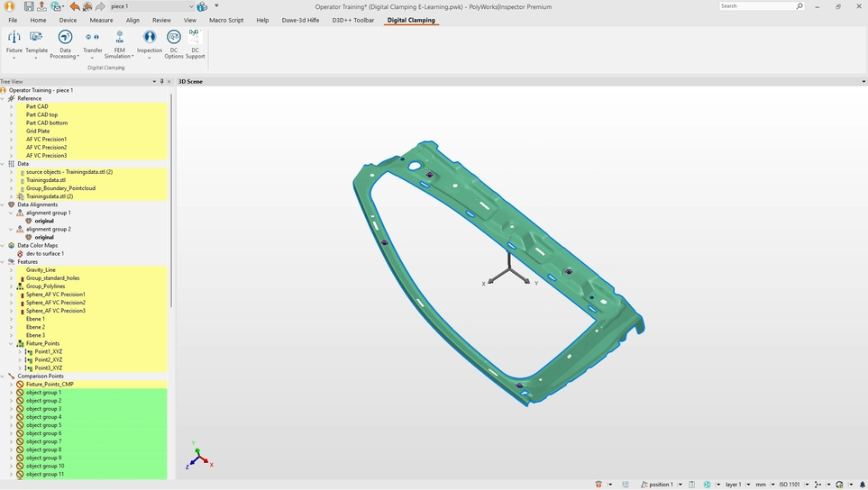Click the Save project icon

click(x=29, y=6)
